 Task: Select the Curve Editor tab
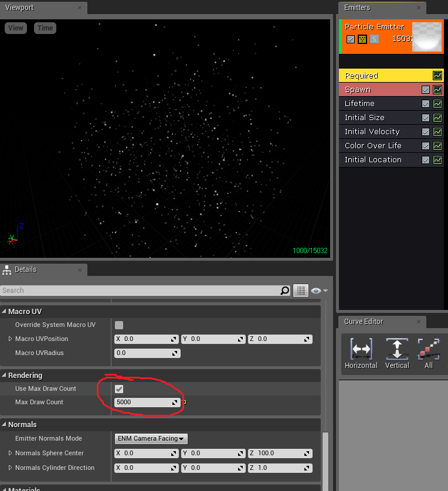(x=363, y=322)
